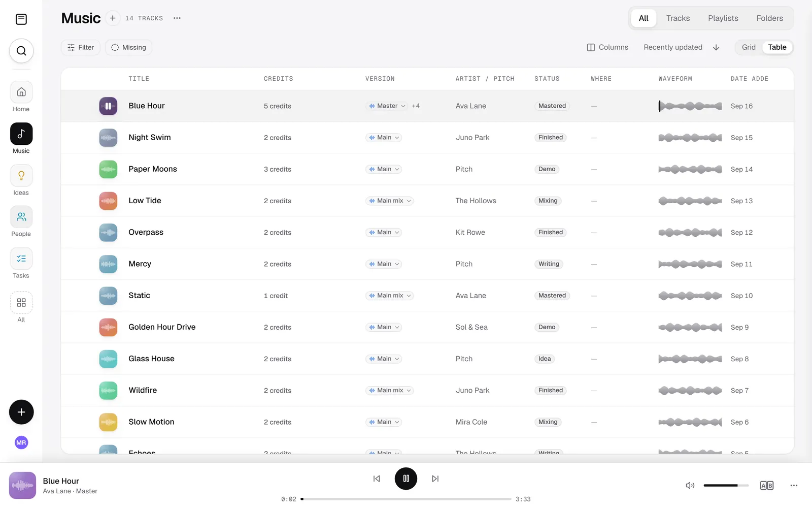Open the search icon in sidebar
The height and width of the screenshot is (508, 812).
21,51
